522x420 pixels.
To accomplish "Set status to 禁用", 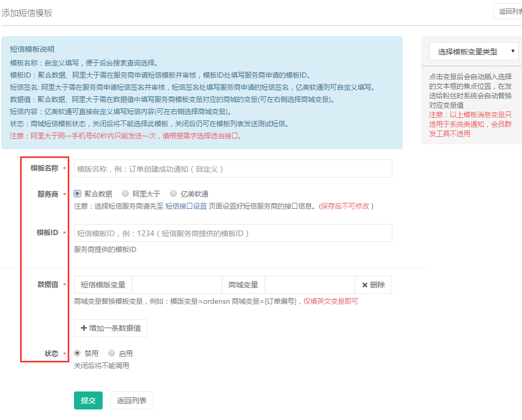I will (x=78, y=353).
